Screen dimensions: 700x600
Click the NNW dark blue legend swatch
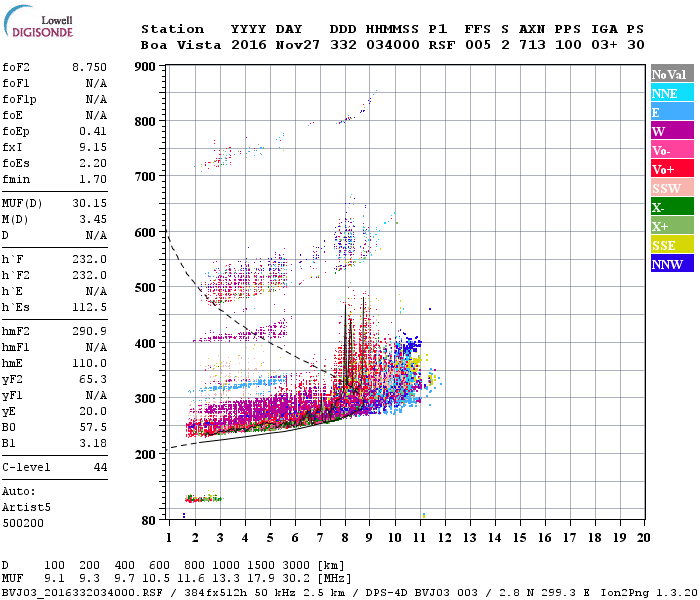[x=672, y=263]
